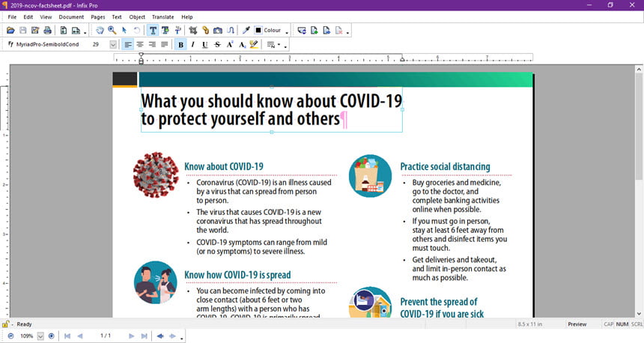Expand the pages toolbar overflow arrow

348,32
